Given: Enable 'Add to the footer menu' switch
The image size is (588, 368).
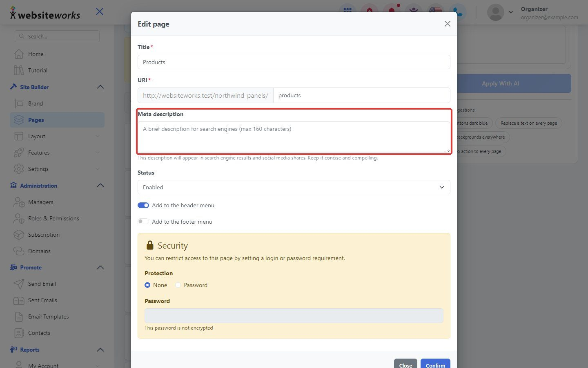Looking at the screenshot, I should (x=143, y=222).
